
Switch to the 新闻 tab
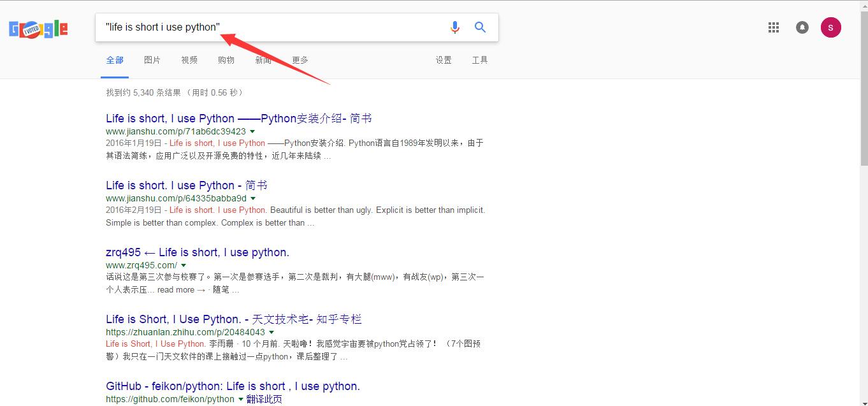(263, 60)
